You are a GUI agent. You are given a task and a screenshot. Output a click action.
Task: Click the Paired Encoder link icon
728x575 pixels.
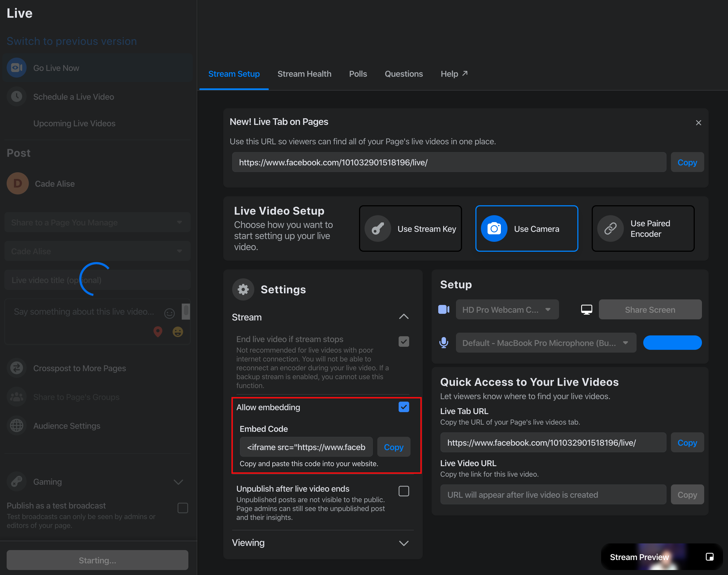coord(611,229)
